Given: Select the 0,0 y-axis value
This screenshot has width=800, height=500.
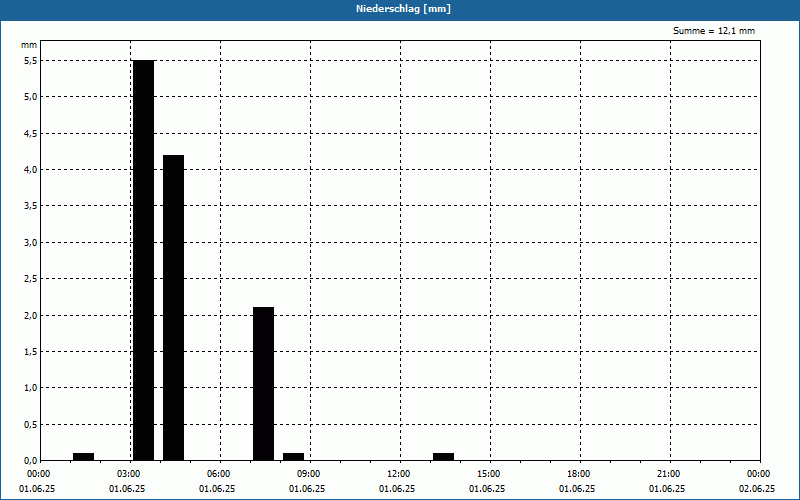Looking at the screenshot, I should point(31,461).
